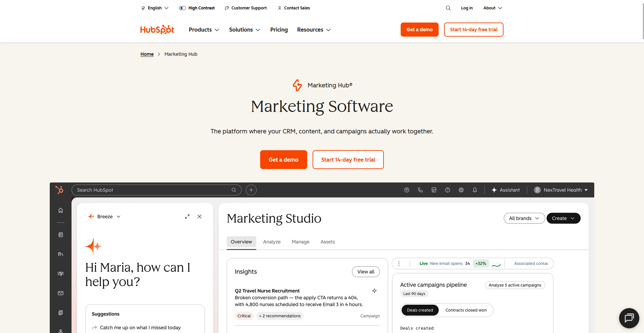Click the help question mark icon

[x=447, y=190]
